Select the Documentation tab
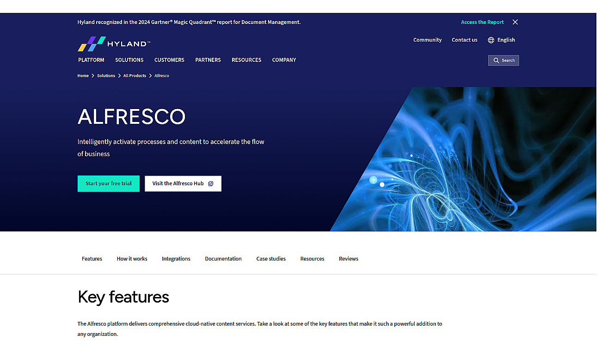The width and height of the screenshot is (601, 364). point(223,259)
